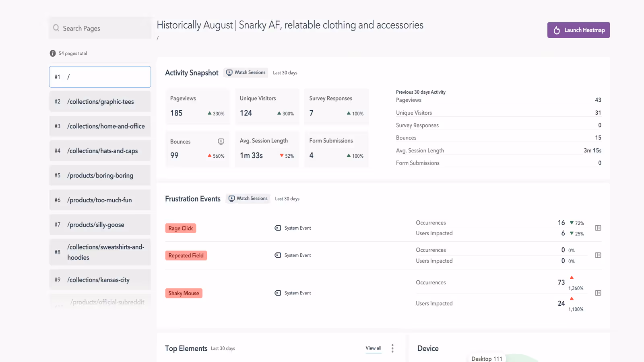This screenshot has width=644, height=362.
Task: Launch the heatmap
Action: [578, 30]
